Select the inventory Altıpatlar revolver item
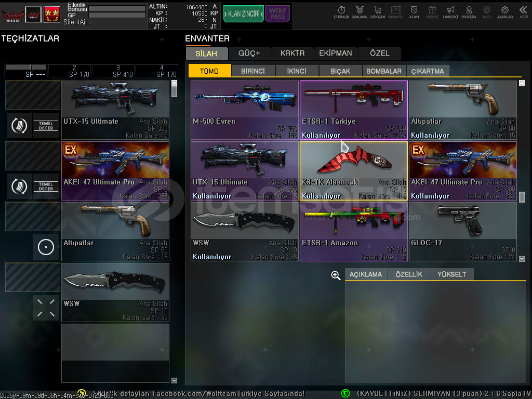The width and height of the screenshot is (532, 399). point(463,110)
